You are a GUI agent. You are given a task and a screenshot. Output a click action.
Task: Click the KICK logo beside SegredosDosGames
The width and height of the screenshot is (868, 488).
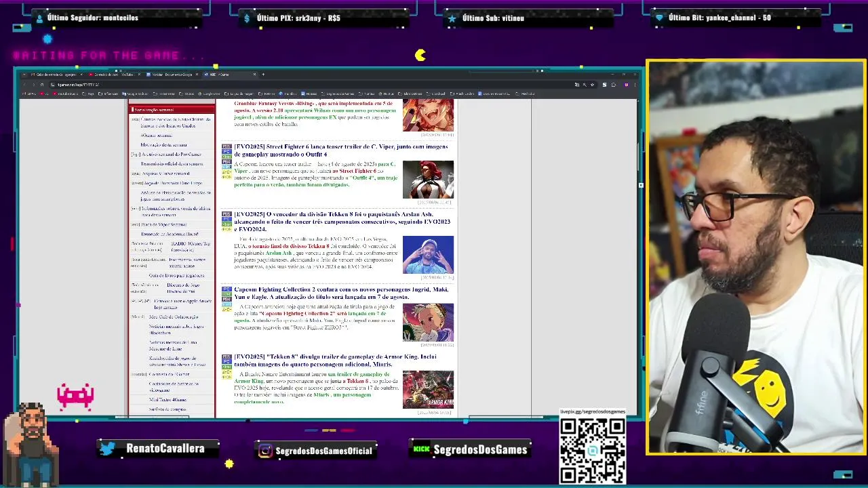(x=421, y=449)
